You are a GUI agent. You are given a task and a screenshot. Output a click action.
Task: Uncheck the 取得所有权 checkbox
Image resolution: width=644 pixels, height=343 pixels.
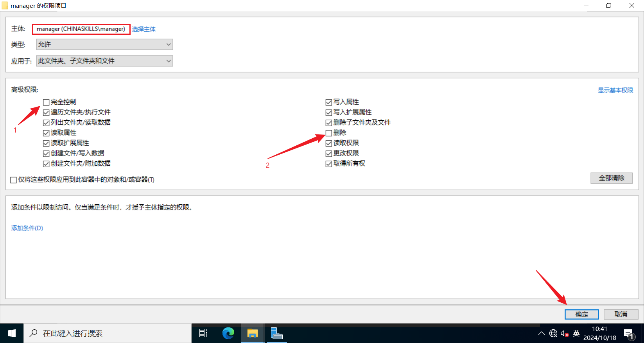click(329, 164)
